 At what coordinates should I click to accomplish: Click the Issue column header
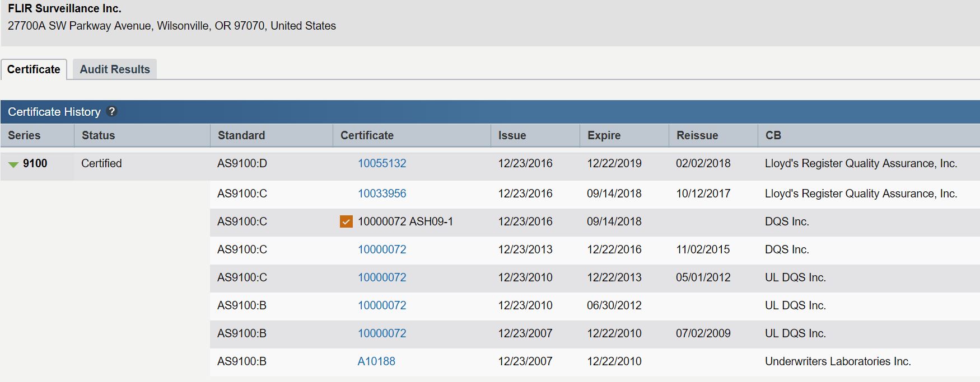[x=512, y=135]
